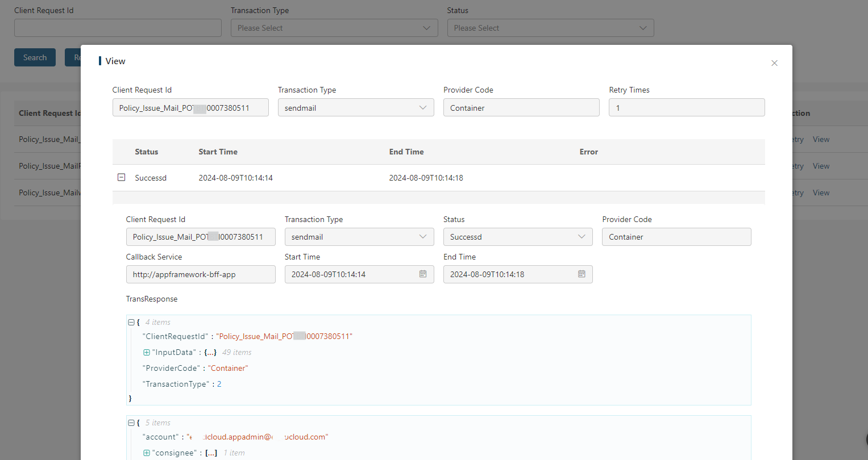Click the Search button
The image size is (868, 460).
click(x=35, y=57)
